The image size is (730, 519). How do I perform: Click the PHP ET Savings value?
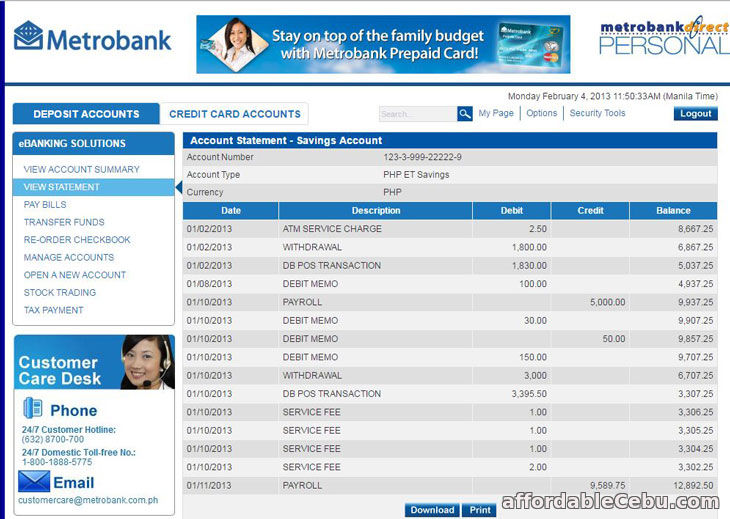click(x=416, y=175)
